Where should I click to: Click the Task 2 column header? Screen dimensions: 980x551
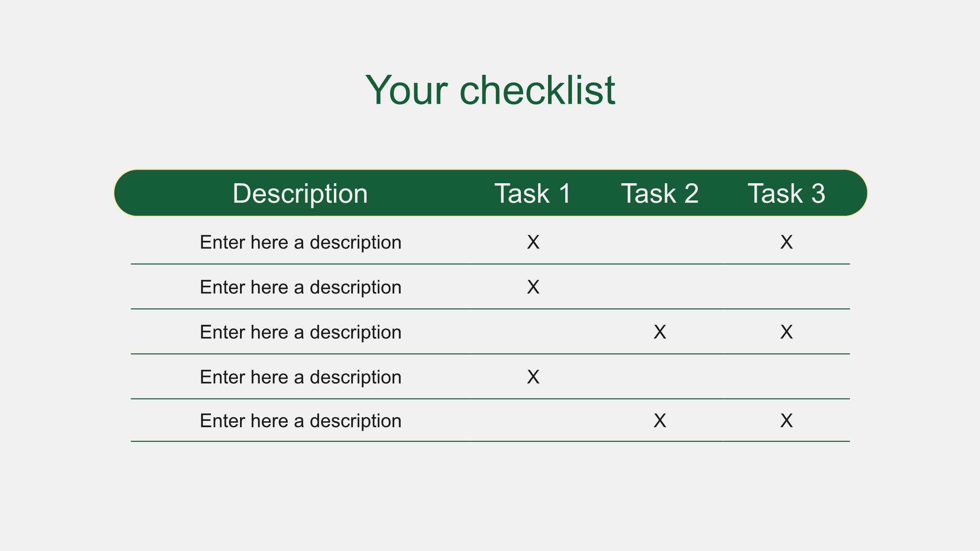(x=660, y=193)
